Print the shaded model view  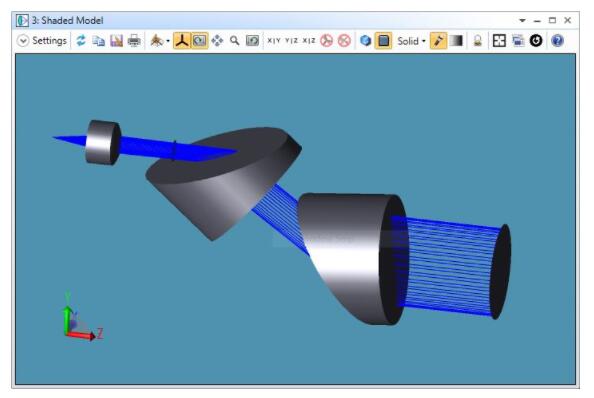(x=134, y=41)
